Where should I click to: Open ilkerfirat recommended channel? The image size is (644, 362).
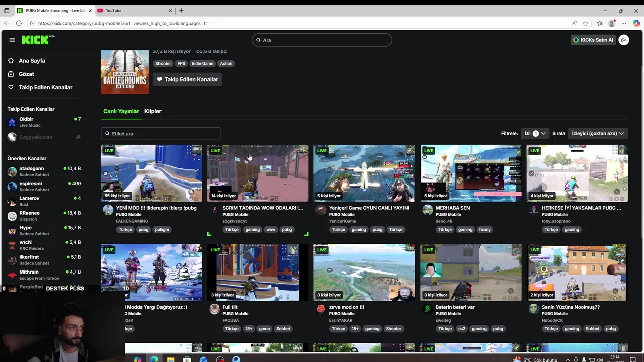(44, 260)
